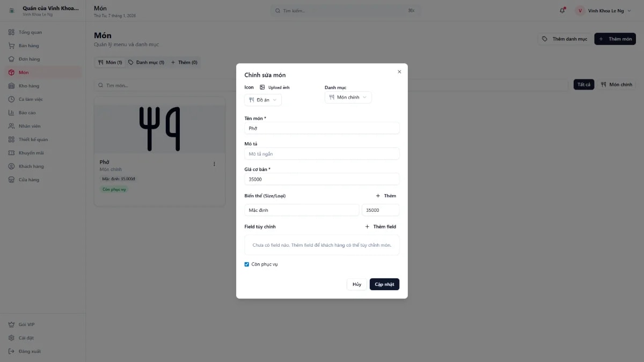The height and width of the screenshot is (362, 644).
Task: Click the Cập nhật button
Action: point(384,284)
